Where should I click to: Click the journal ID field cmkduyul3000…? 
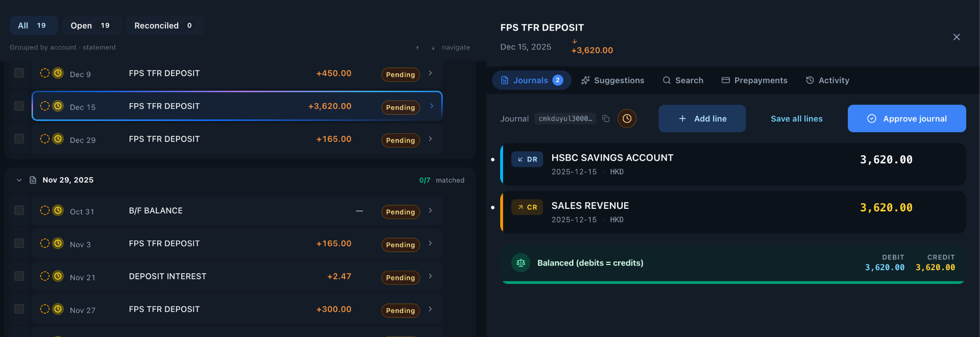coord(565,118)
